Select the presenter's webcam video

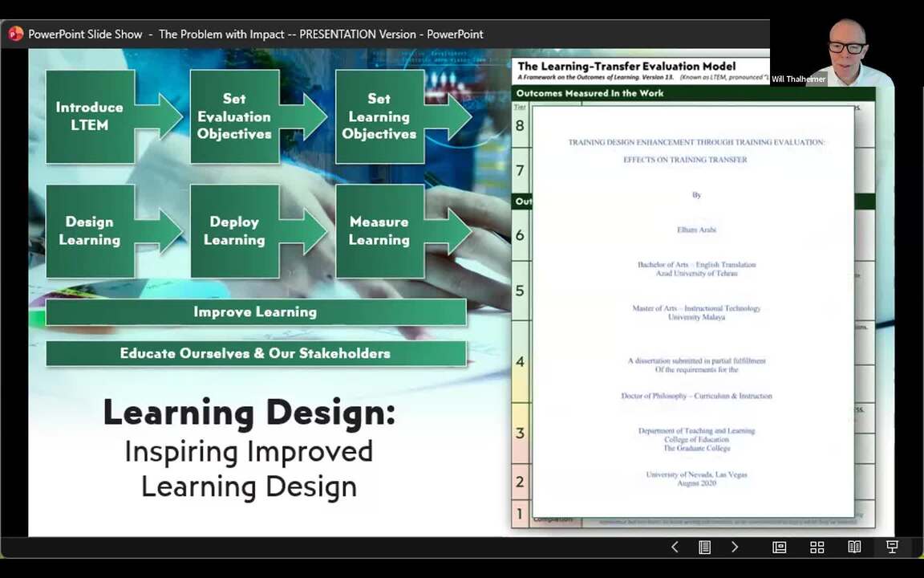847,44
